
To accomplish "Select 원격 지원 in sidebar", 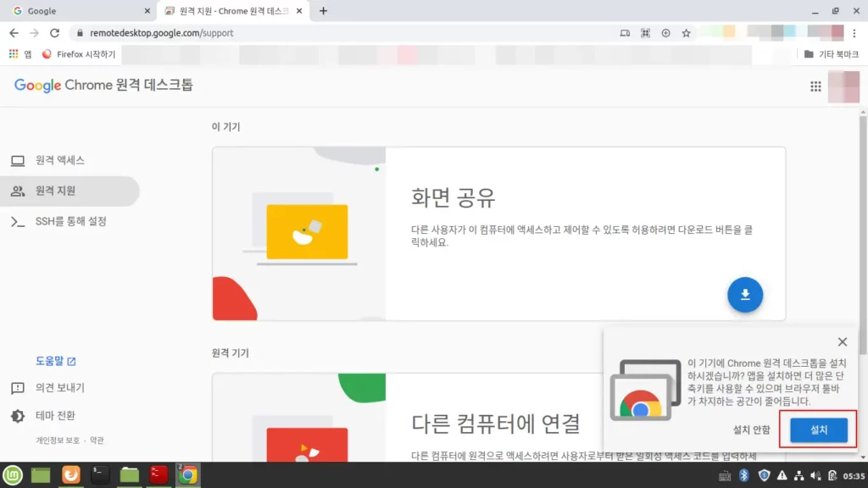I will pos(70,191).
